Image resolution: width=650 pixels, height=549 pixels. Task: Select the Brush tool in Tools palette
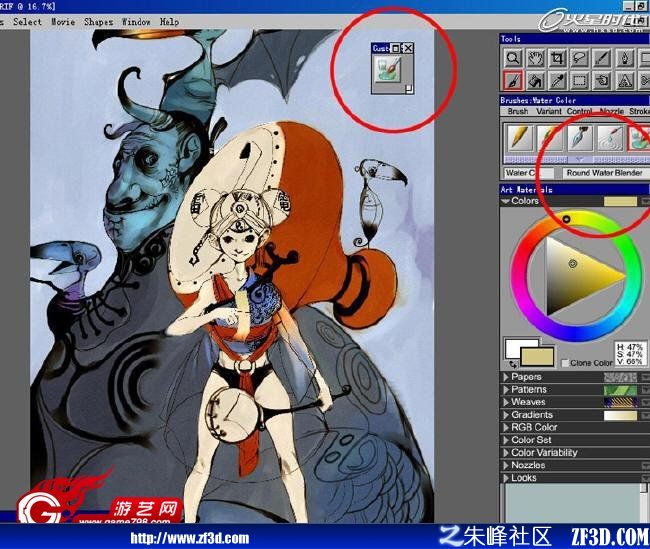click(513, 80)
